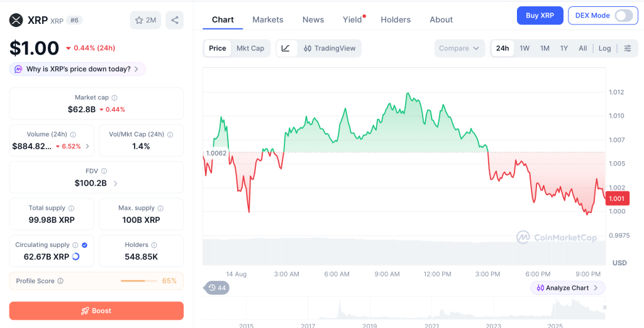Click the 1.0062 opening price label
This screenshot has width=644, height=328.
tap(216, 153)
